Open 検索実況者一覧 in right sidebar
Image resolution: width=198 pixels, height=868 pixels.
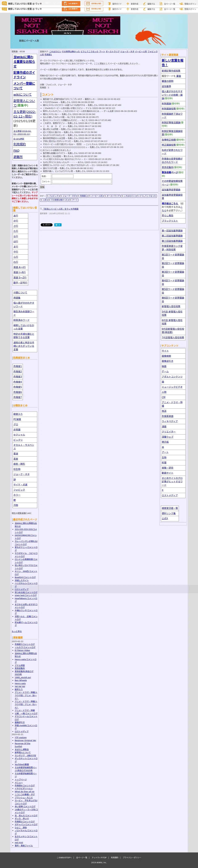pos(170,508)
